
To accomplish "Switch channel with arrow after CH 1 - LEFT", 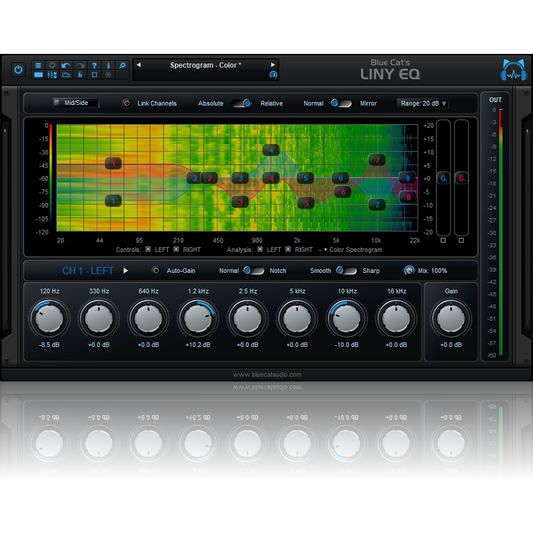I will (125, 271).
